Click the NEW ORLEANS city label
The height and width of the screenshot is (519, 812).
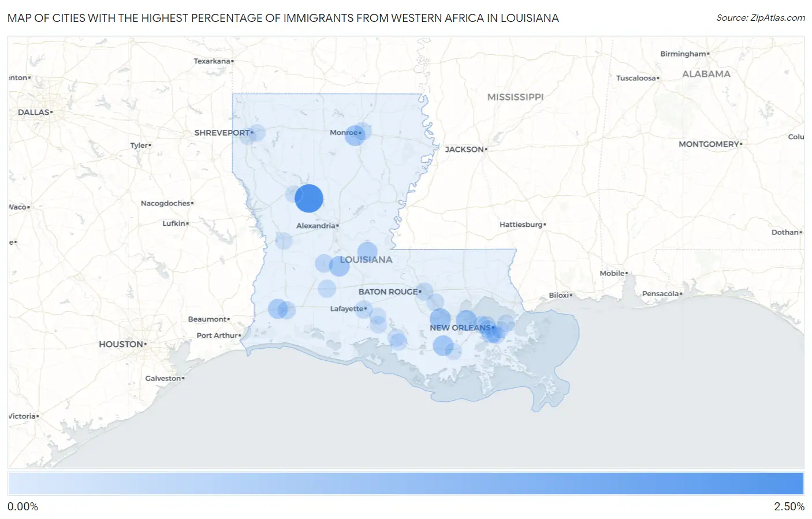click(460, 328)
